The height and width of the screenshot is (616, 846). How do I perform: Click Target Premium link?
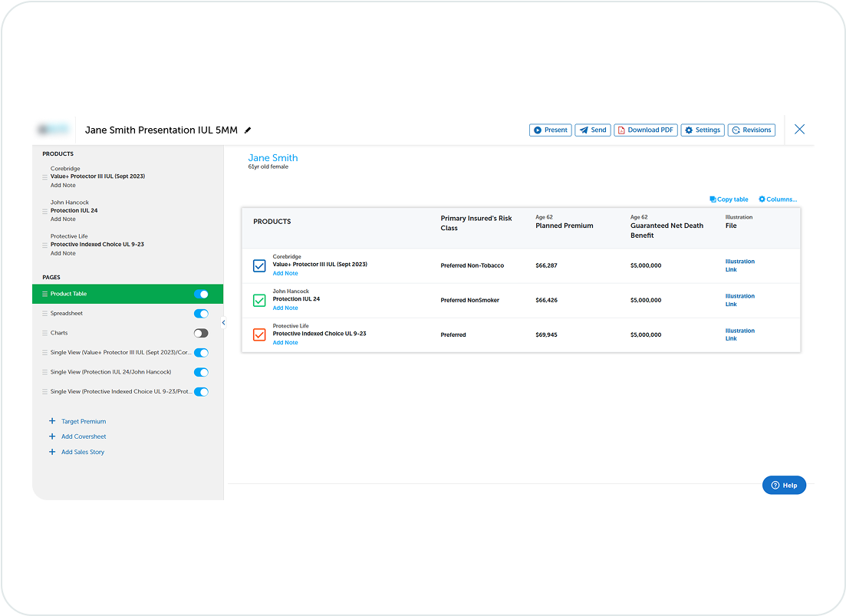pos(84,421)
